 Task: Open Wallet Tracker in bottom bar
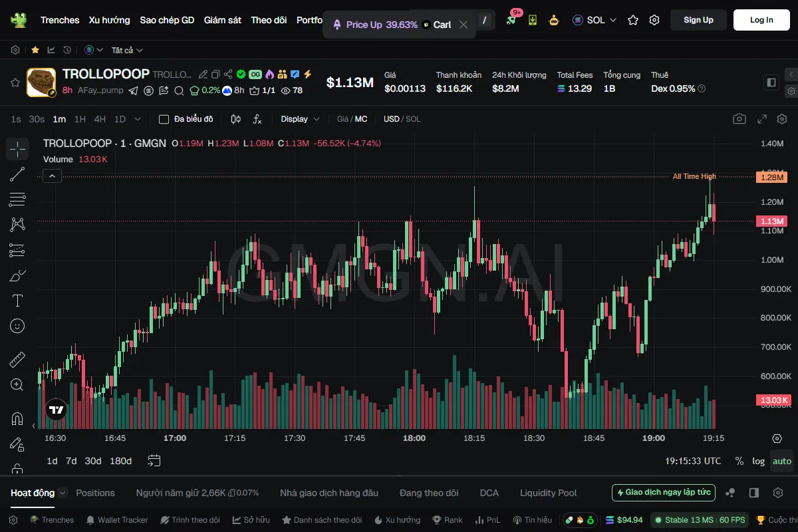pyautogui.click(x=117, y=520)
